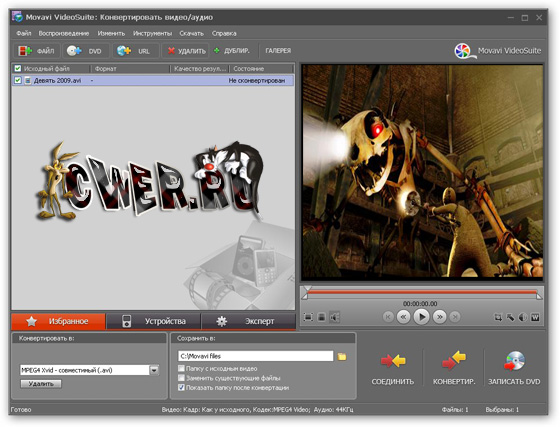Add video from URL using globe icon
This screenshot has width=560, height=427.
(x=124, y=51)
